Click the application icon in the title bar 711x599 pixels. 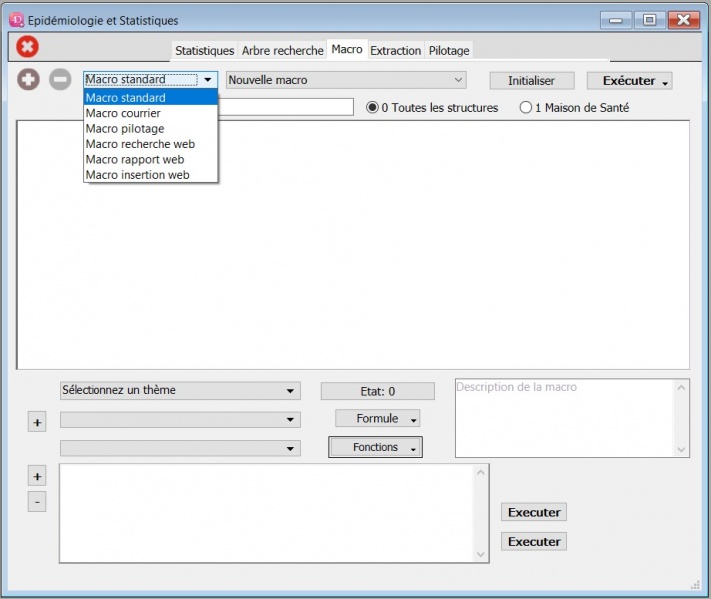pos(16,20)
